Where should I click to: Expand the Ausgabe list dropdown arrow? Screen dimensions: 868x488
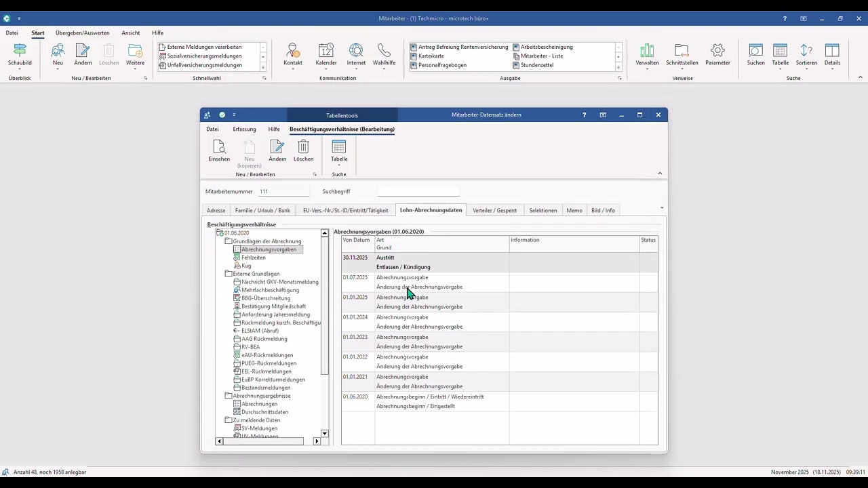[x=618, y=66]
